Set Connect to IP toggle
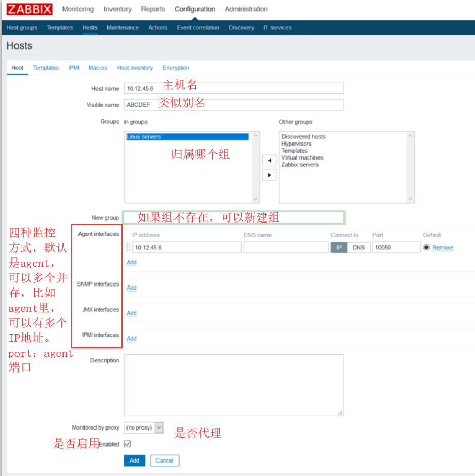This screenshot has height=476, width=475. [339, 247]
